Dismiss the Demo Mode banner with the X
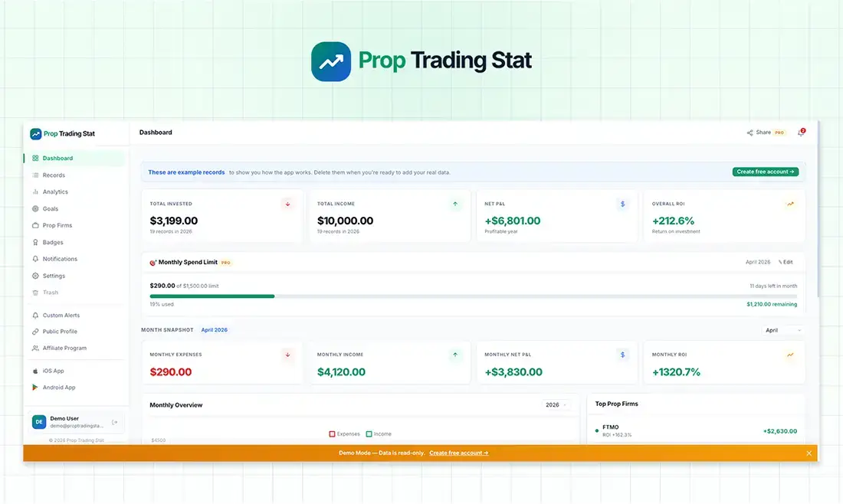This screenshot has height=504, width=843. tap(809, 453)
